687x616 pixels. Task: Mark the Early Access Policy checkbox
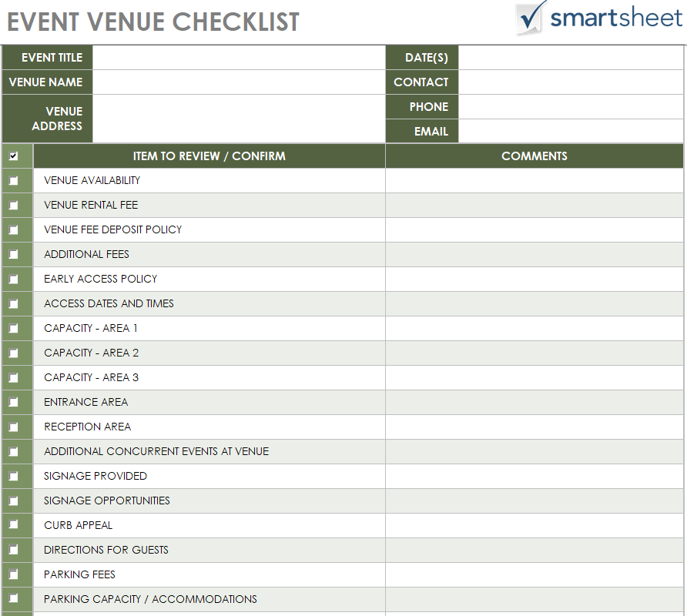[14, 280]
